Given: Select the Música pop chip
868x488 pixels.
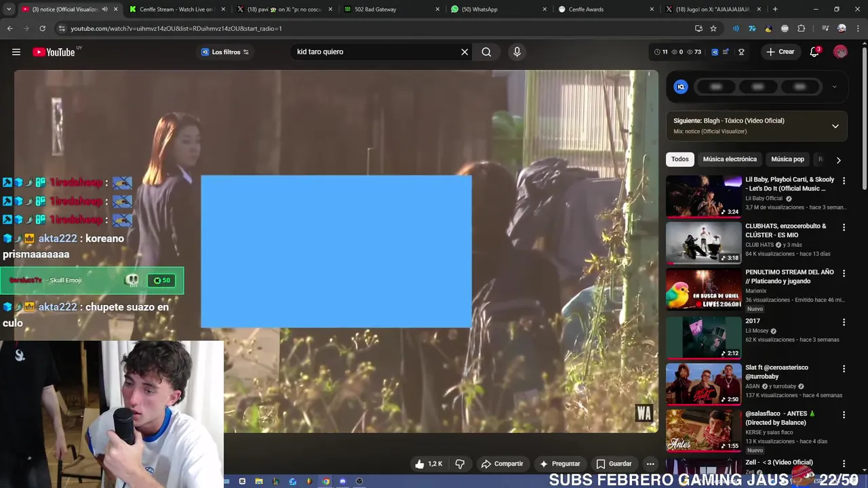Looking at the screenshot, I should 787,159.
